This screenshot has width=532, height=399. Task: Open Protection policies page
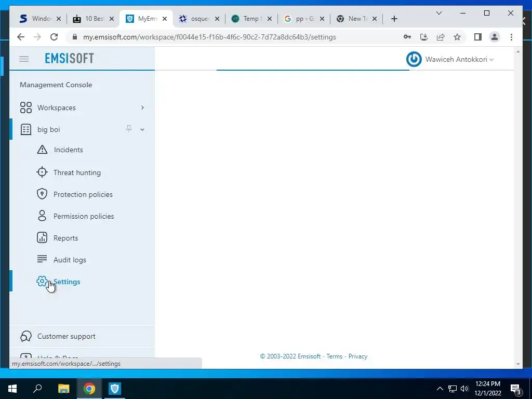click(x=83, y=194)
